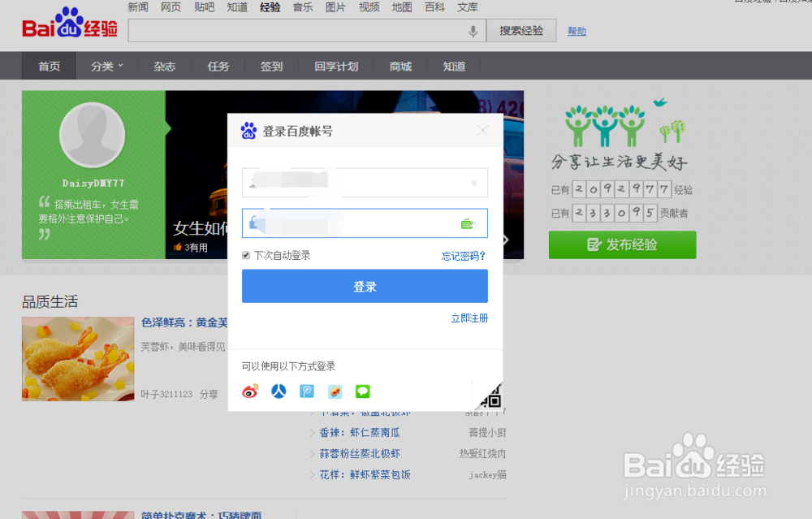
Task: Focus the username input field
Action: coord(365,182)
